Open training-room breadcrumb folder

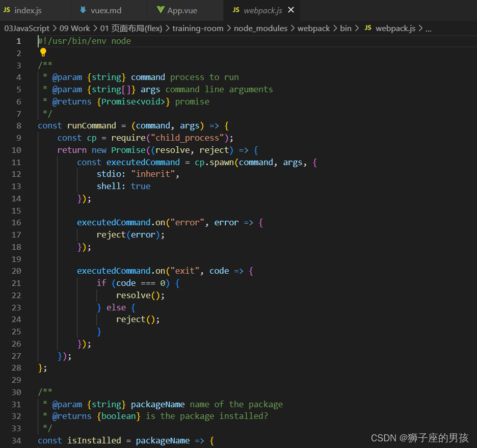tap(198, 28)
